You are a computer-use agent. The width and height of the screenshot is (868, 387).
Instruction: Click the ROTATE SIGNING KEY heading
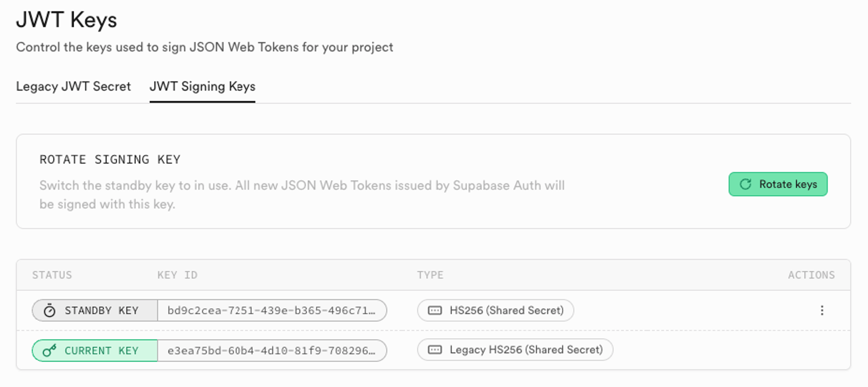[110, 159]
